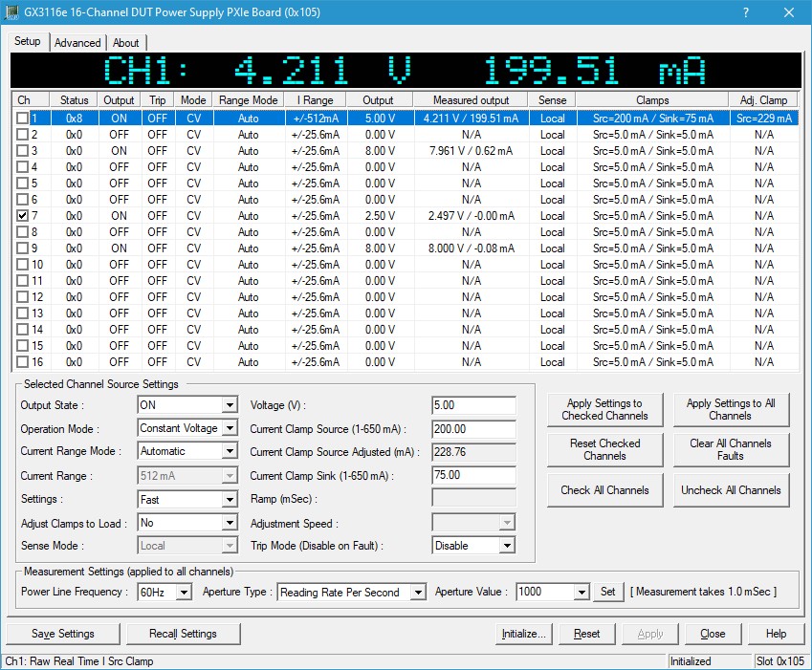Check the channel 1 checkbox

(x=23, y=119)
